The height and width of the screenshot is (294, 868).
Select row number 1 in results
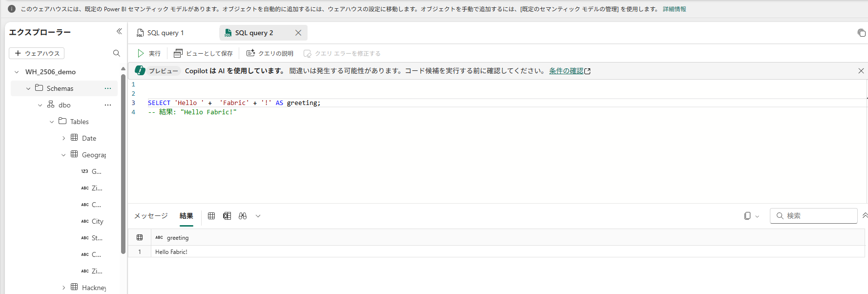click(140, 252)
